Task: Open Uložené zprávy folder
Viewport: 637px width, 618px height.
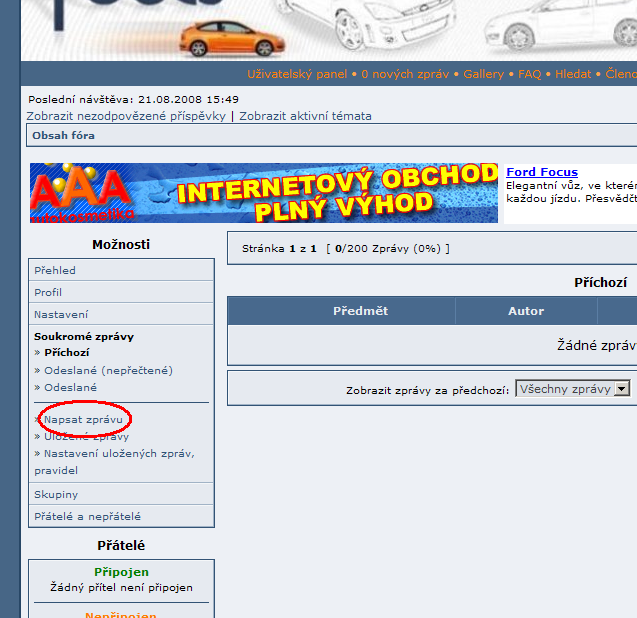Action: coord(86,436)
